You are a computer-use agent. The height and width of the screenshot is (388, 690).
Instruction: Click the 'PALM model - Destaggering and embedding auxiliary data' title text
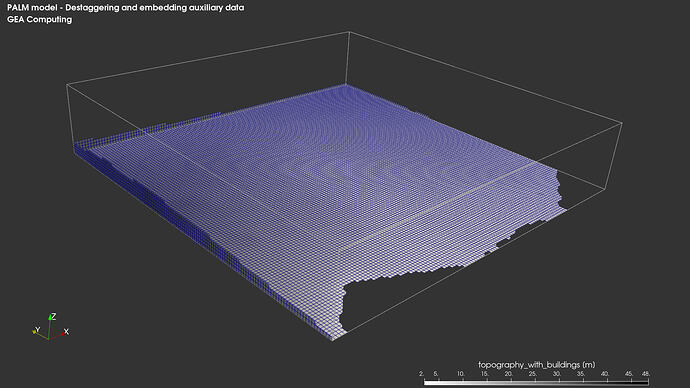click(x=125, y=7)
